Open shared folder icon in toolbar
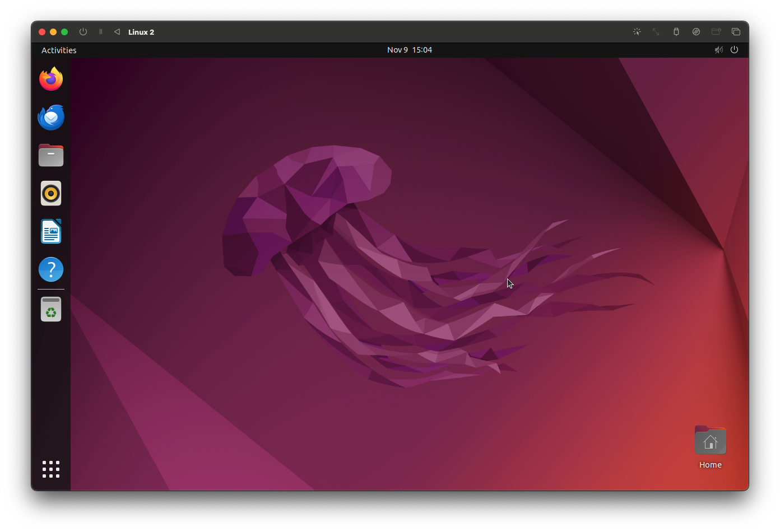780x532 pixels. [716, 32]
